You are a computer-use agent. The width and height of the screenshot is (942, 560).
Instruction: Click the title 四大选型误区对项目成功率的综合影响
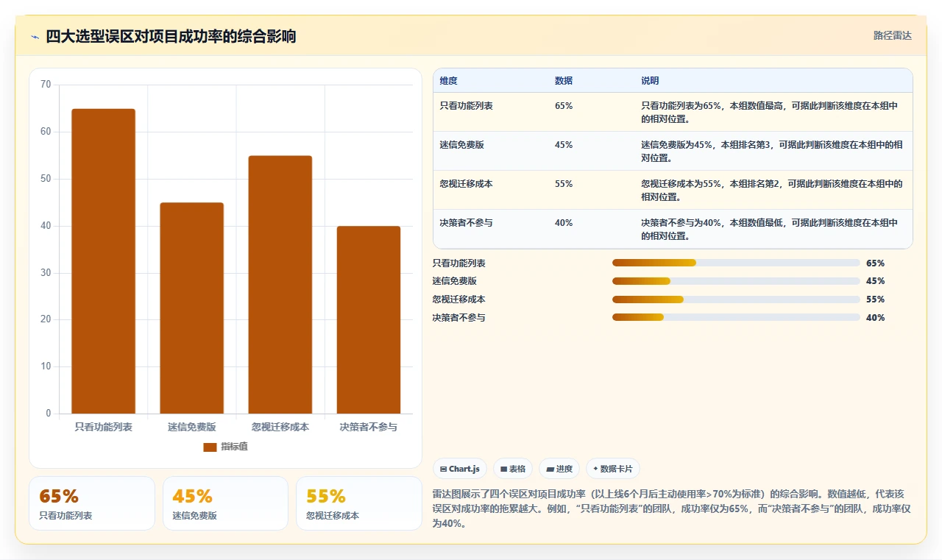171,37
